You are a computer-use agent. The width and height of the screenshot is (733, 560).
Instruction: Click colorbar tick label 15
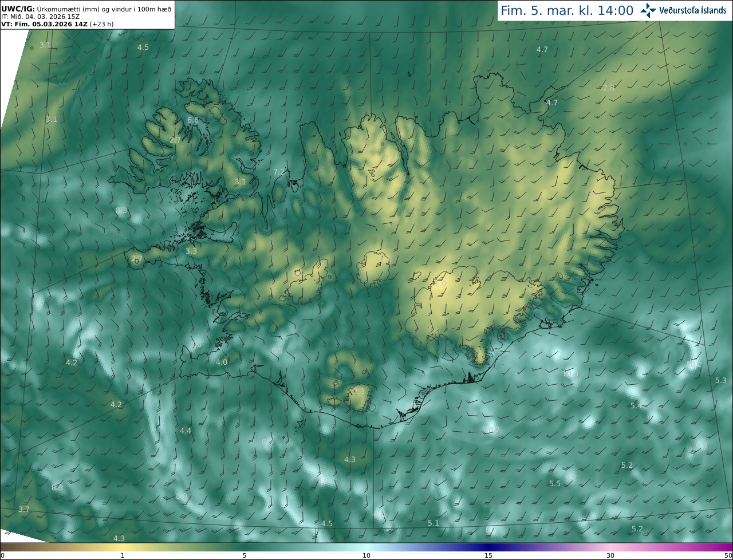click(x=488, y=555)
